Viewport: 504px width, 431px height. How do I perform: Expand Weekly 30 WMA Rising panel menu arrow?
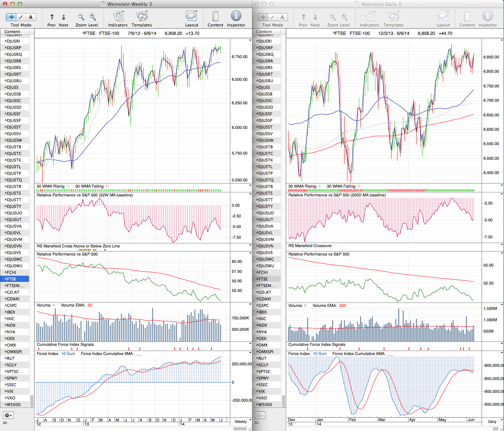click(x=250, y=186)
